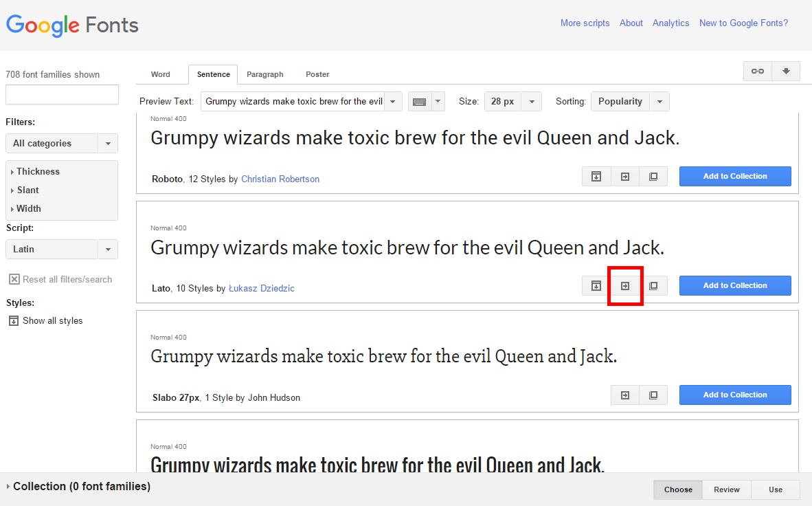Open the Latin script dropdown
The width and height of the screenshot is (812, 506).
[x=62, y=250]
